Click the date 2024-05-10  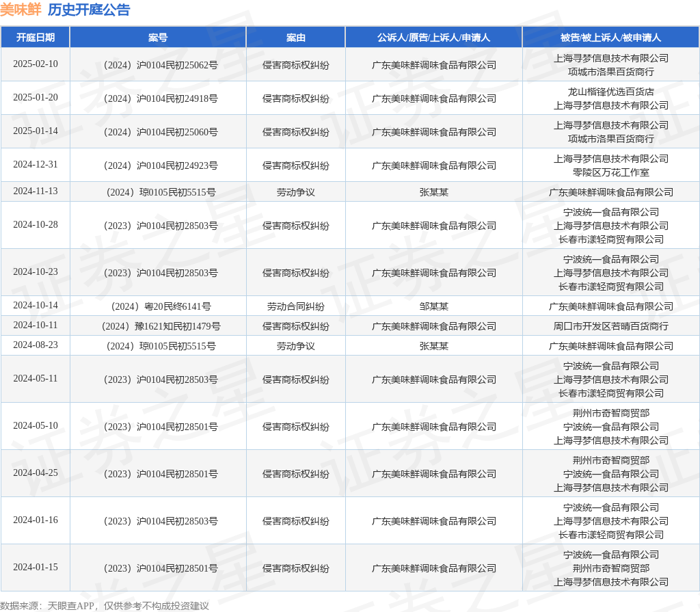36,426
